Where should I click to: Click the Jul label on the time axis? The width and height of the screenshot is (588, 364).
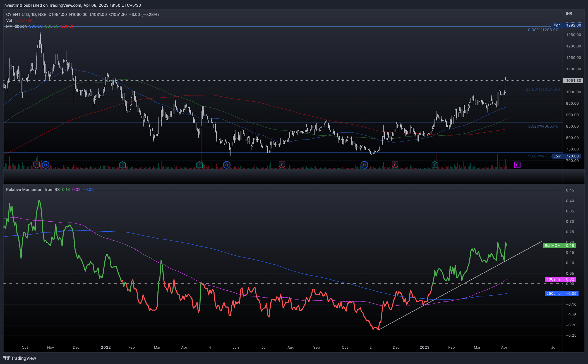coord(264,347)
